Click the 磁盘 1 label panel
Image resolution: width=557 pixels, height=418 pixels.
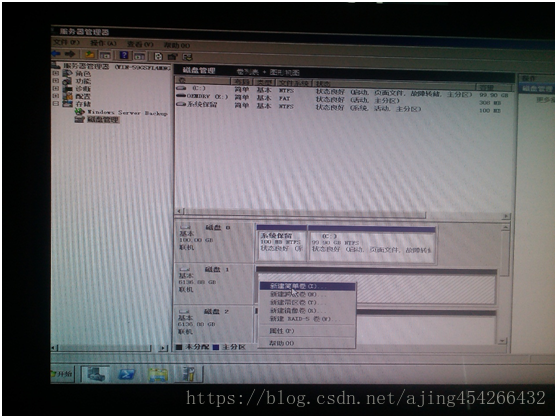pyautogui.click(x=214, y=284)
